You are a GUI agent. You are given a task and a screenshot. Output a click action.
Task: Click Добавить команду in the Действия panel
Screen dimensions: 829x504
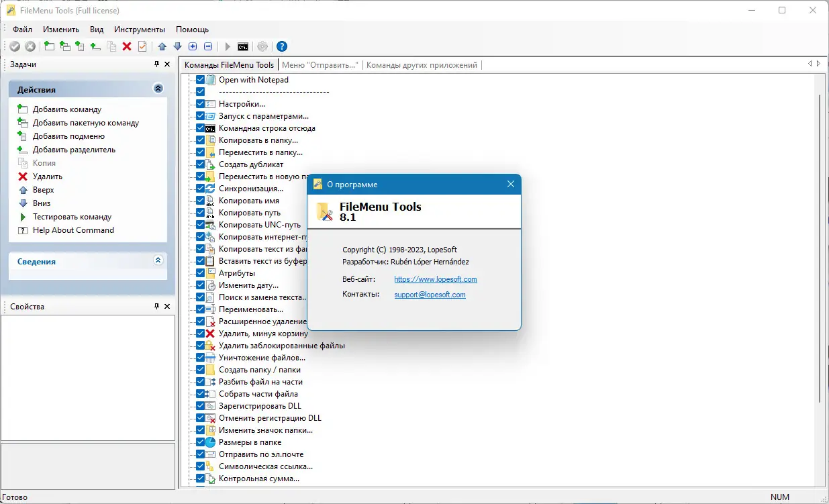click(x=67, y=109)
